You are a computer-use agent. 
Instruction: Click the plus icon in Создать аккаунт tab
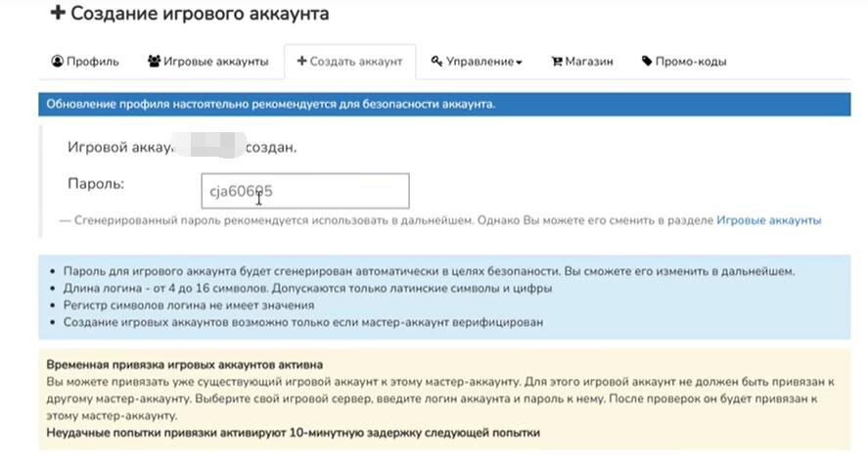click(x=301, y=61)
